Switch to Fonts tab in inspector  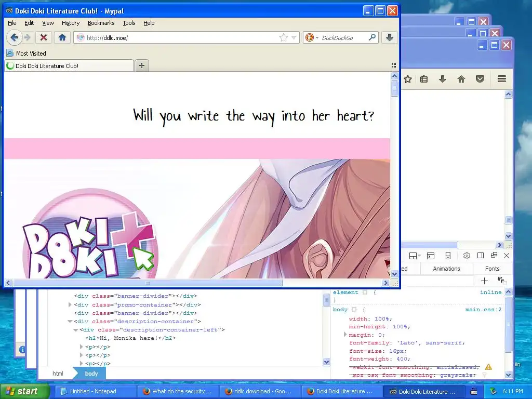click(x=492, y=269)
